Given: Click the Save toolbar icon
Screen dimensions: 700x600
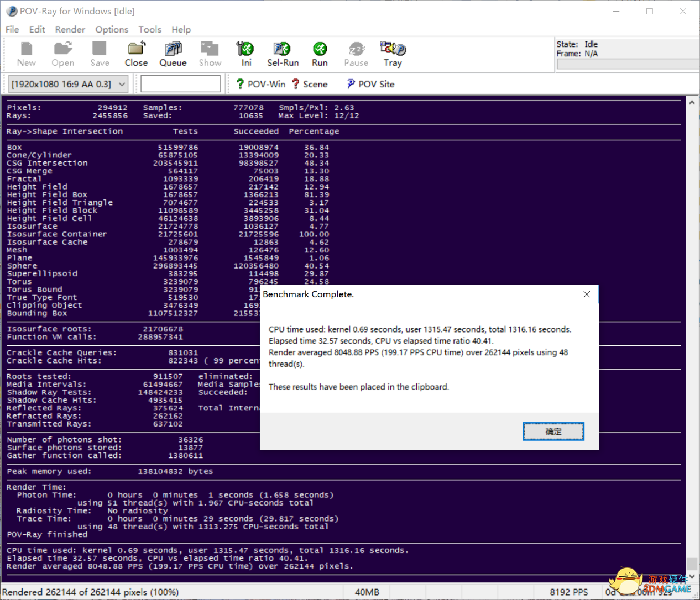Looking at the screenshot, I should (100, 54).
